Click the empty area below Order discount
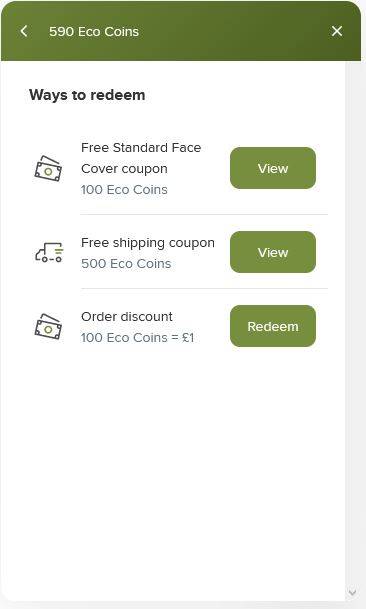Viewport: 366px width, 609px height. (x=173, y=474)
